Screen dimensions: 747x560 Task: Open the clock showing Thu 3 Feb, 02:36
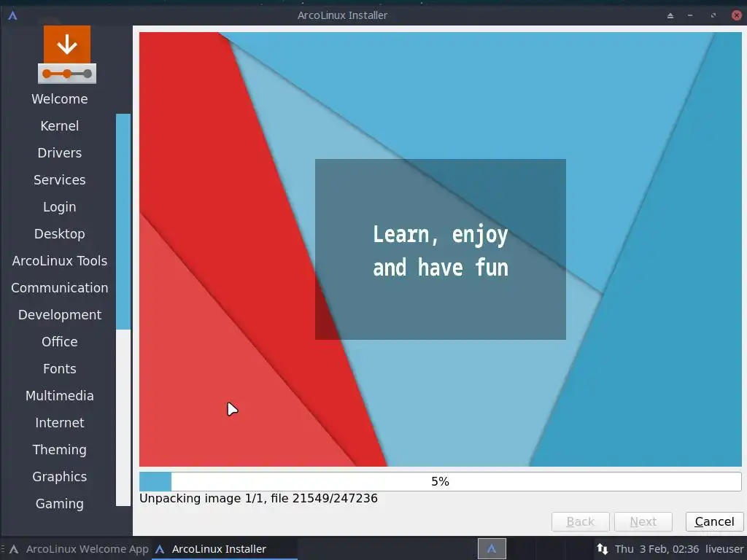click(x=657, y=549)
